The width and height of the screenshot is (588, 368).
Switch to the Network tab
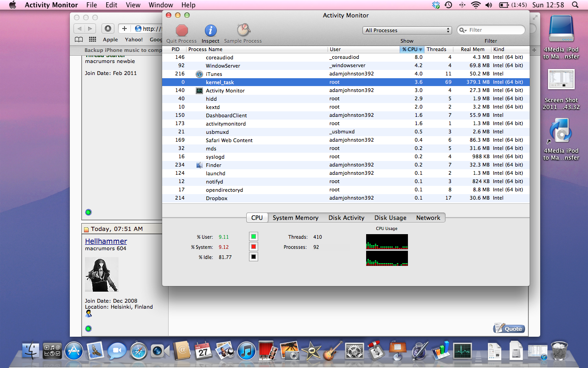click(x=428, y=218)
